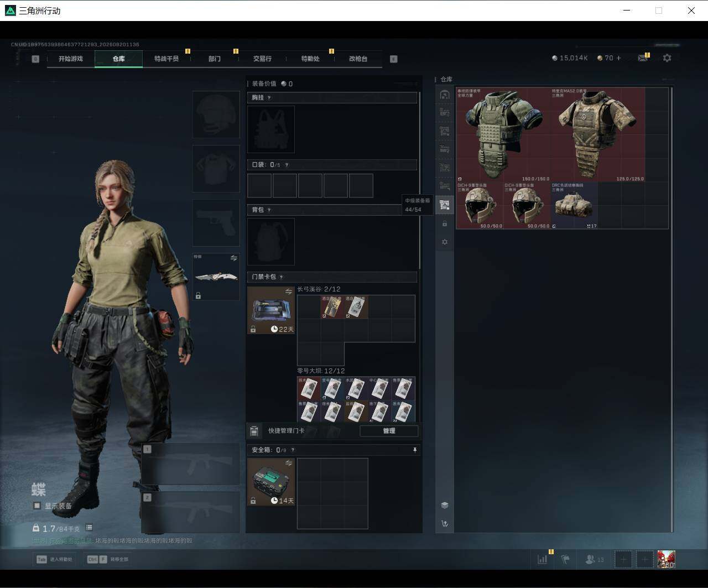Click the empty backpack slot
This screenshot has width=708, height=588.
(x=270, y=242)
